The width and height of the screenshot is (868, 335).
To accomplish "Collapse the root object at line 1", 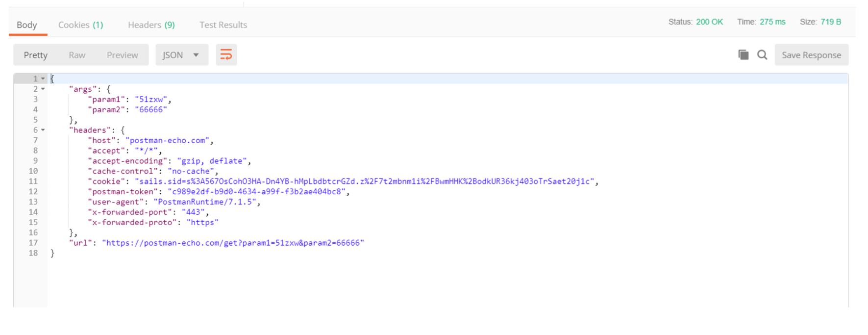I will click(43, 78).
